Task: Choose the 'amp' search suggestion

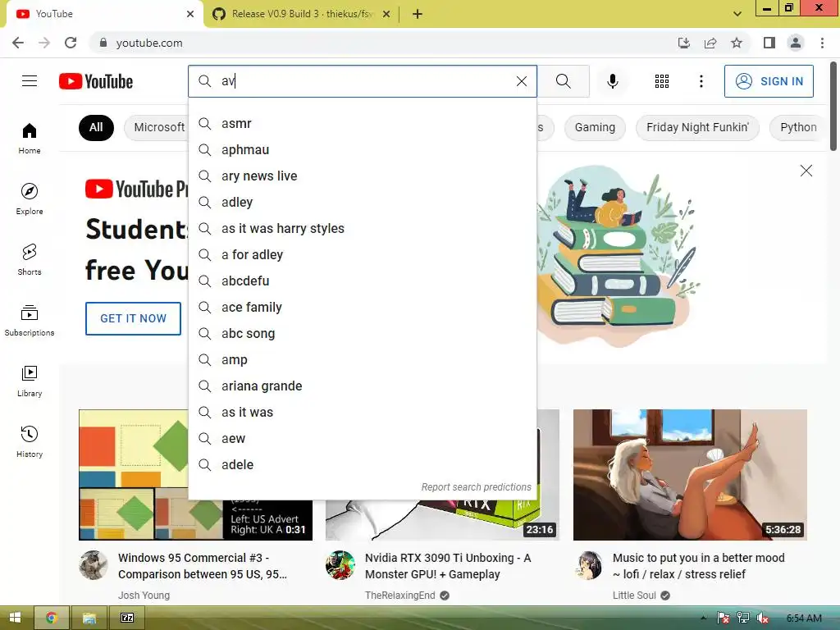Action: [x=363, y=360]
